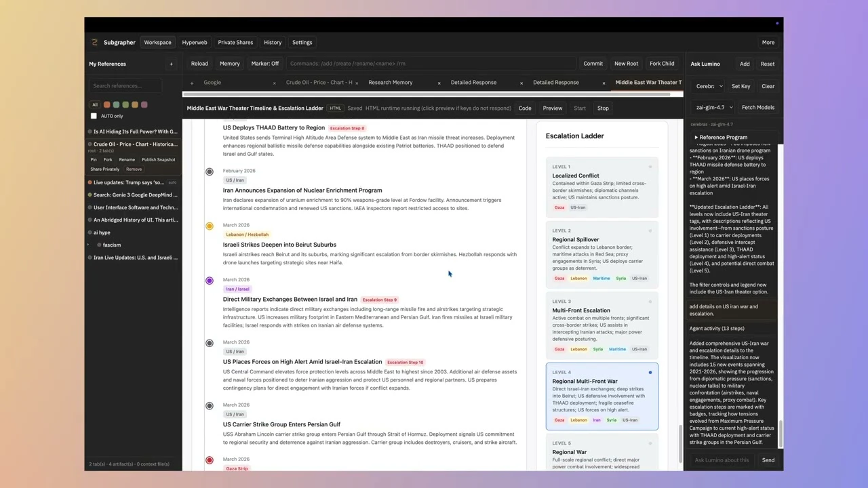The width and height of the screenshot is (868, 488).
Task: Close the first Detailed Response tab
Action: (521, 83)
